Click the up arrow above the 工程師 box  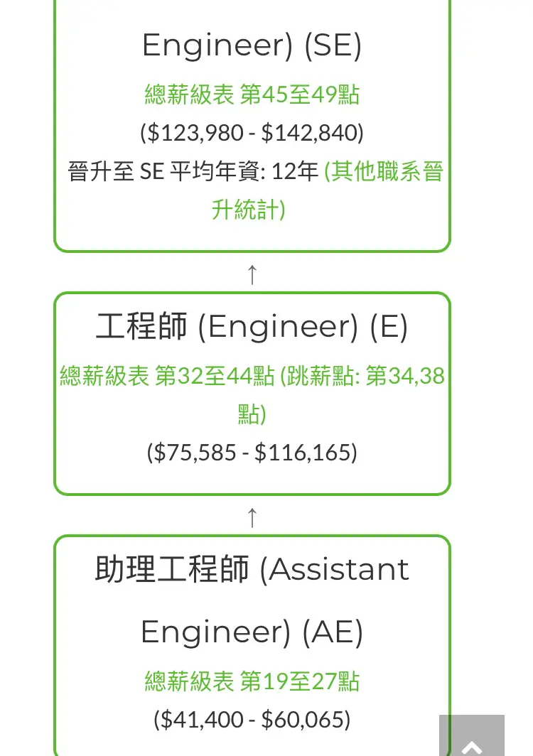pyautogui.click(x=252, y=274)
